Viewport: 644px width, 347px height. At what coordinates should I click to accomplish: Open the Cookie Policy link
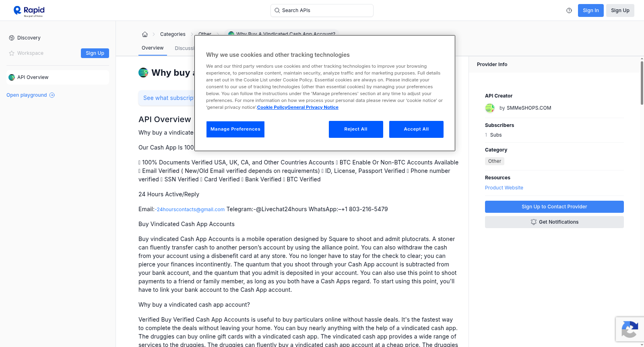coord(272,108)
